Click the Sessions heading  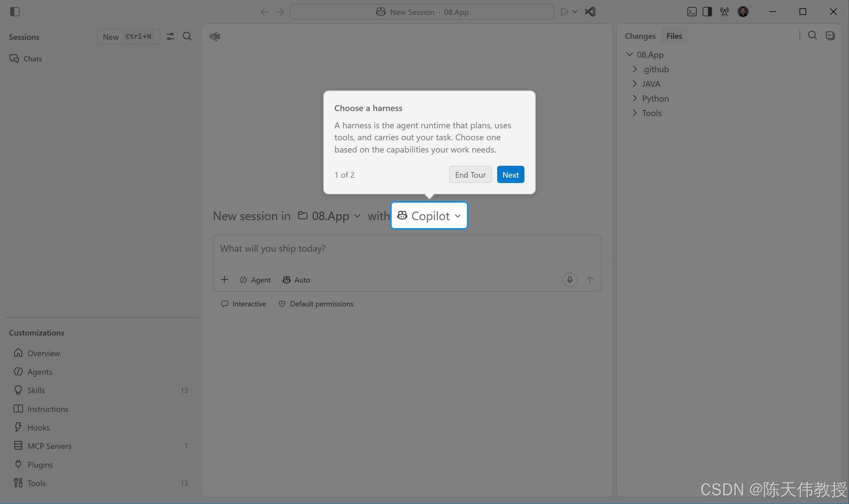24,37
